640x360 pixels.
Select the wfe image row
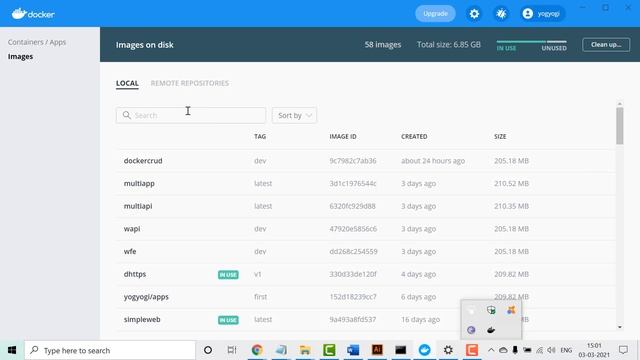(365, 251)
